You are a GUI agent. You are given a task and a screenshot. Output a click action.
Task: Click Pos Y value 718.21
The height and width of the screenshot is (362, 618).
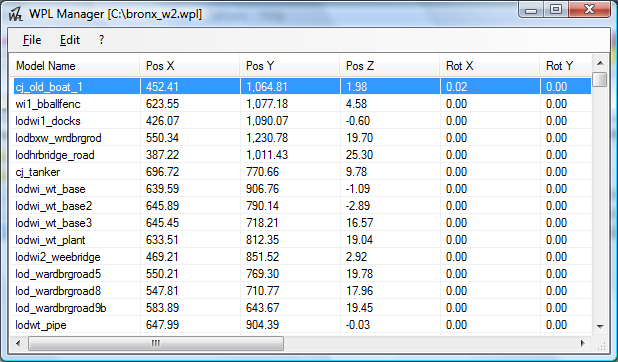262,222
